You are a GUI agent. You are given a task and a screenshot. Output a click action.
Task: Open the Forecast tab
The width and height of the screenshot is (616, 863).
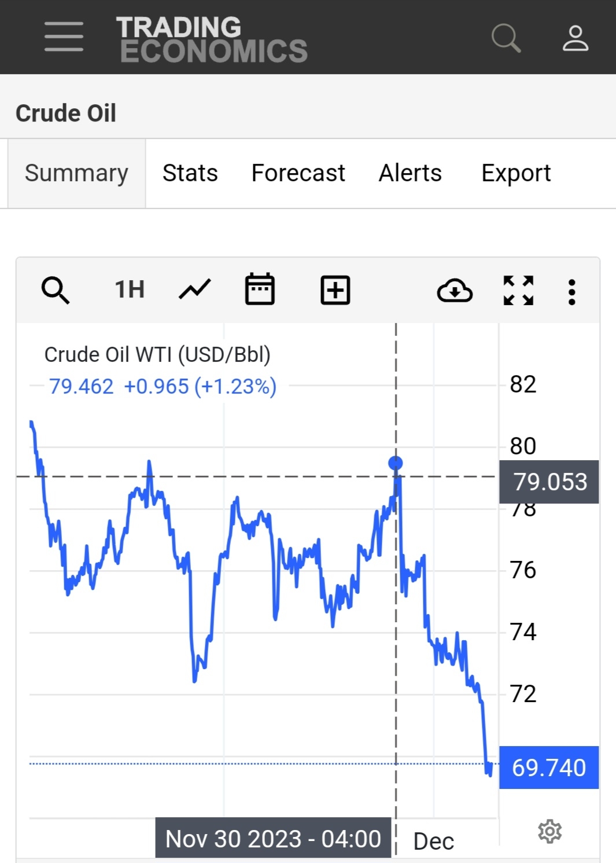pos(298,173)
